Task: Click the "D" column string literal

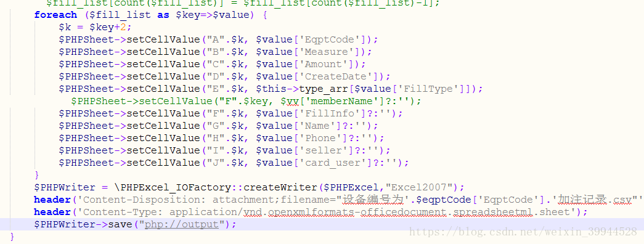Action: coord(216,77)
